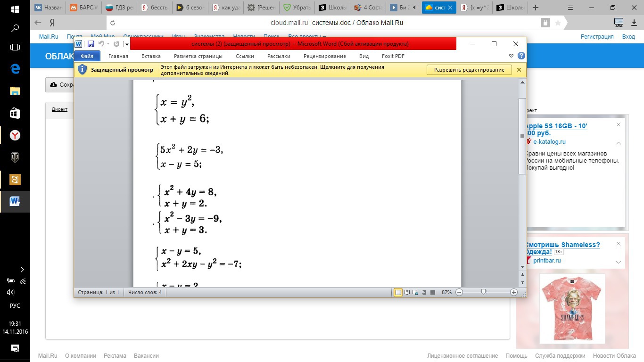Select Draft view icon in status bar

(x=433, y=292)
